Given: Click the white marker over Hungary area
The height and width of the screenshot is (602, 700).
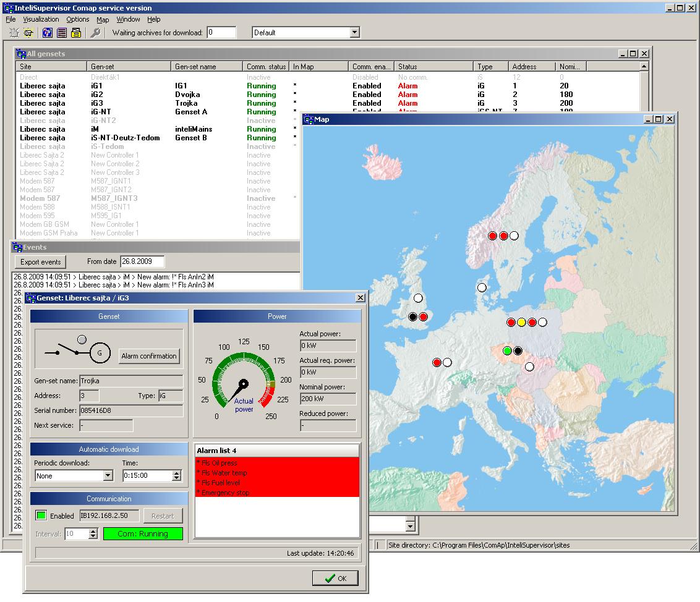Looking at the screenshot, I should tap(529, 367).
